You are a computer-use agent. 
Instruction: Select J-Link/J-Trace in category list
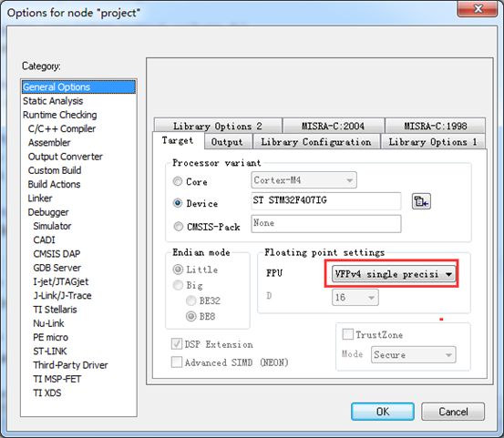[62, 296]
